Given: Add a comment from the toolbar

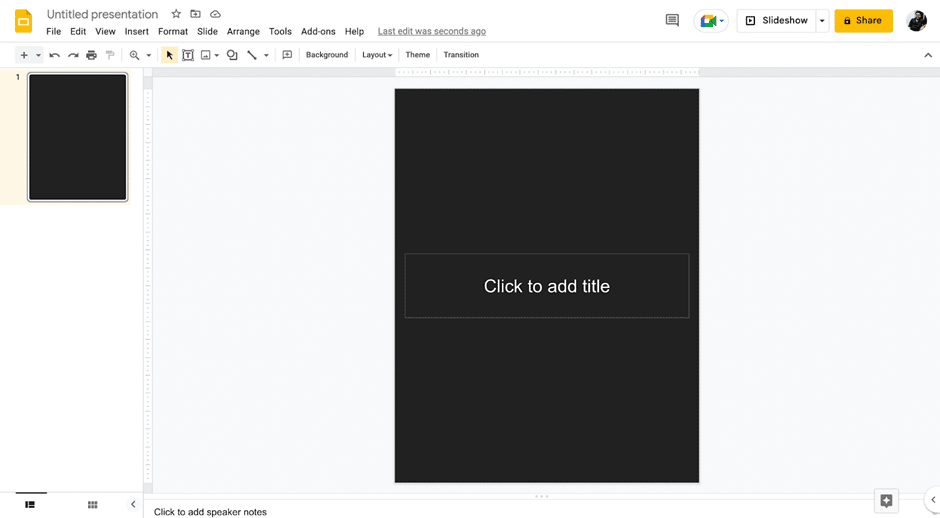Looking at the screenshot, I should pos(287,55).
